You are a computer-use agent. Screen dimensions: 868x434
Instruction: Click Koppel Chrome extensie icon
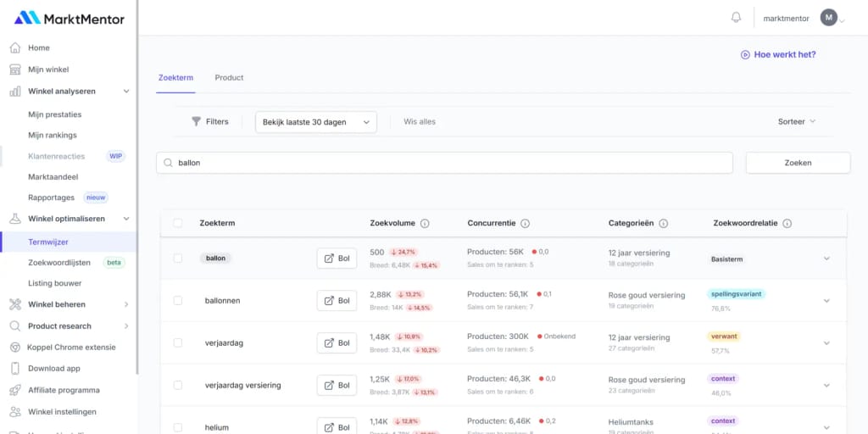pos(14,348)
